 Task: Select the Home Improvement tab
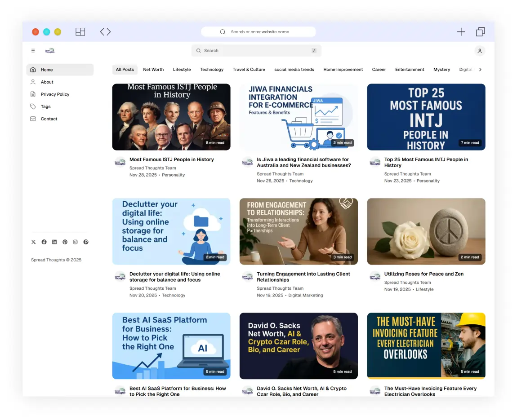pos(343,70)
